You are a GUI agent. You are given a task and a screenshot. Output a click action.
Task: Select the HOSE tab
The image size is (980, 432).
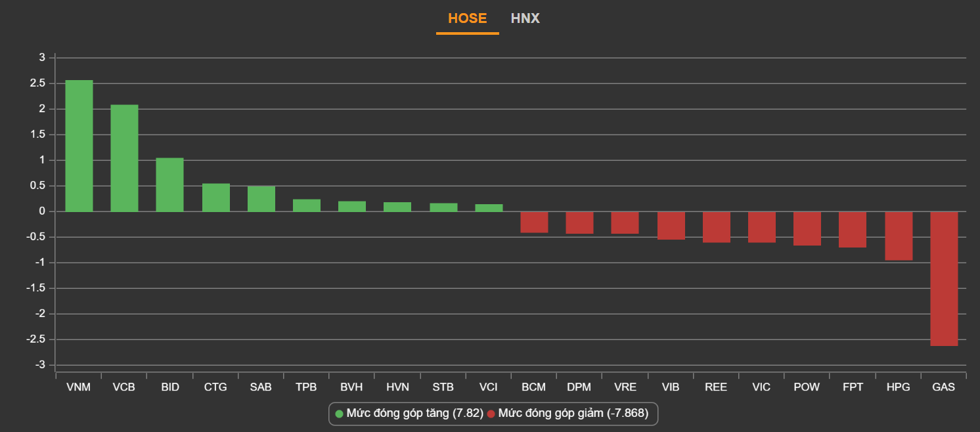point(467,18)
